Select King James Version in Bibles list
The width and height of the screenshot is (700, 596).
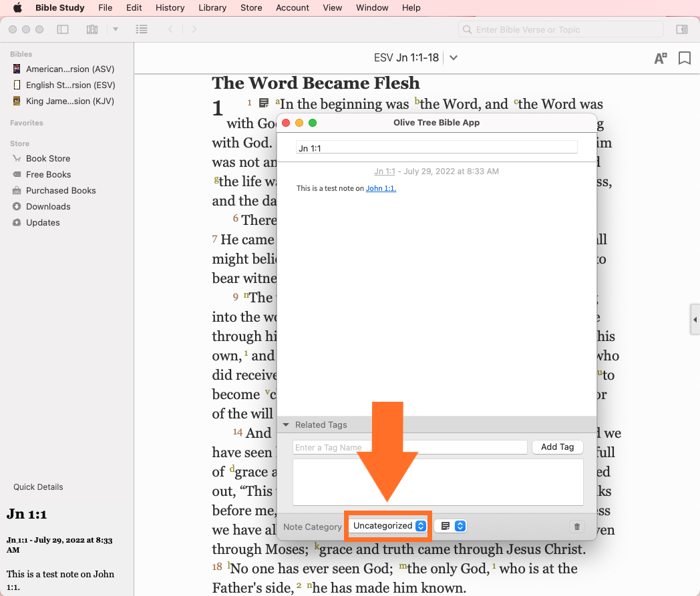click(69, 101)
